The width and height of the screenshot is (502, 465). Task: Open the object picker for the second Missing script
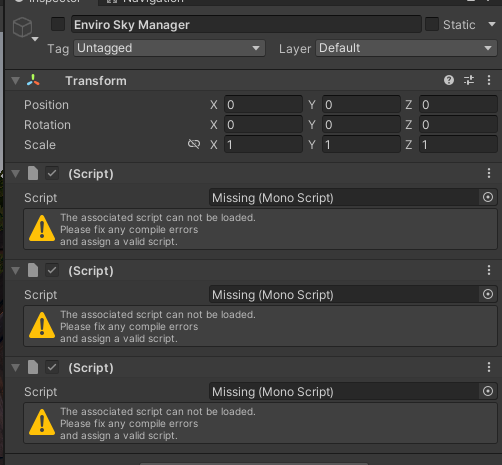coord(488,294)
